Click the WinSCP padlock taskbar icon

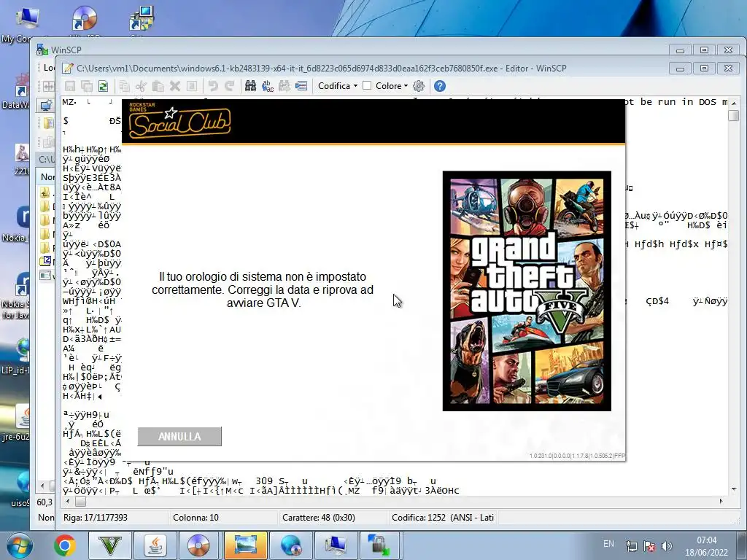tap(379, 545)
